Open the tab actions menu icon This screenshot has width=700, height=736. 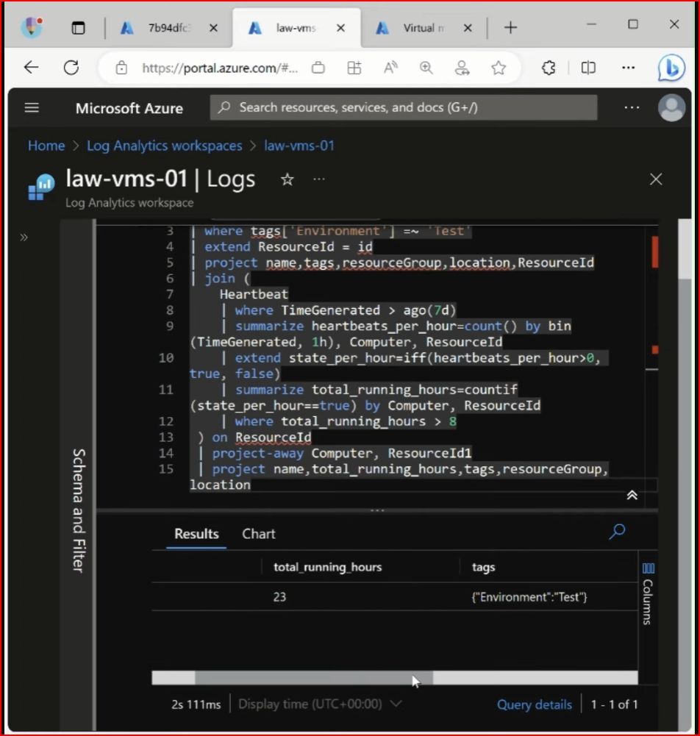[x=78, y=28]
